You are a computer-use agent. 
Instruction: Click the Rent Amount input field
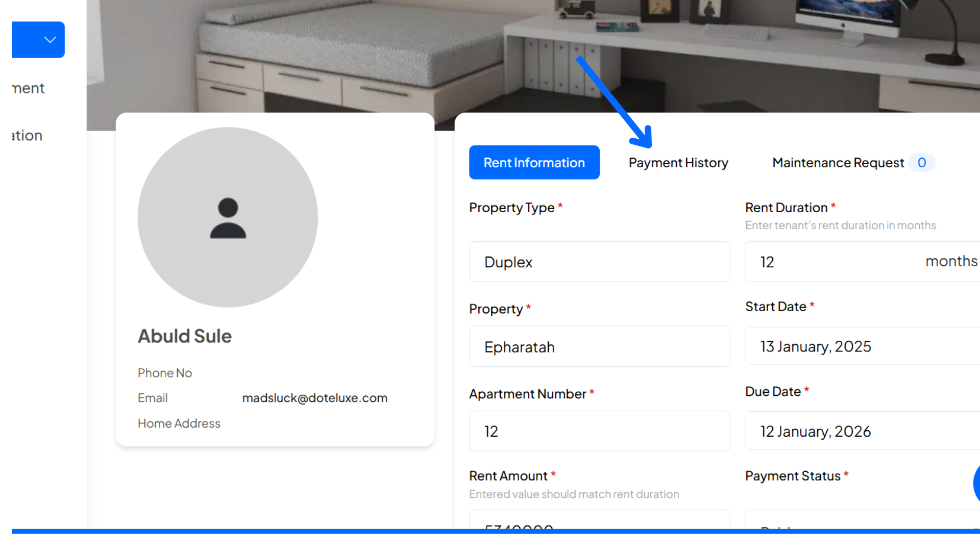[x=599, y=525]
